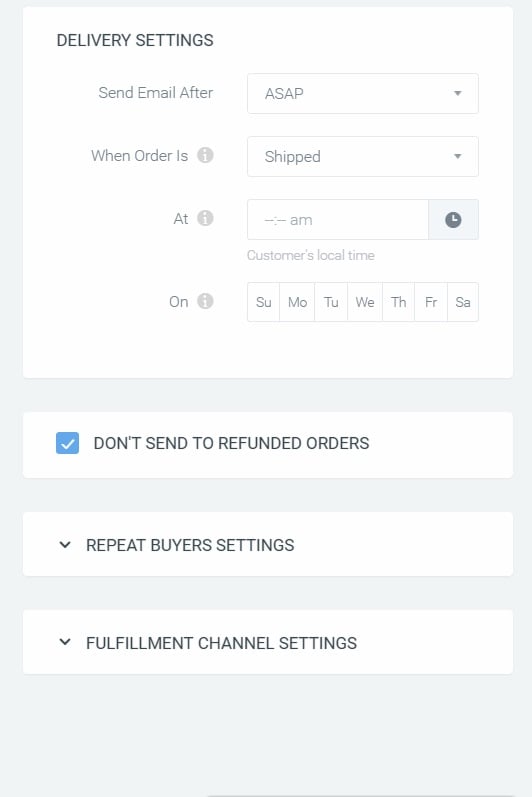The image size is (532, 797).
Task: Open the Send Email After dropdown
Action: coord(363,94)
